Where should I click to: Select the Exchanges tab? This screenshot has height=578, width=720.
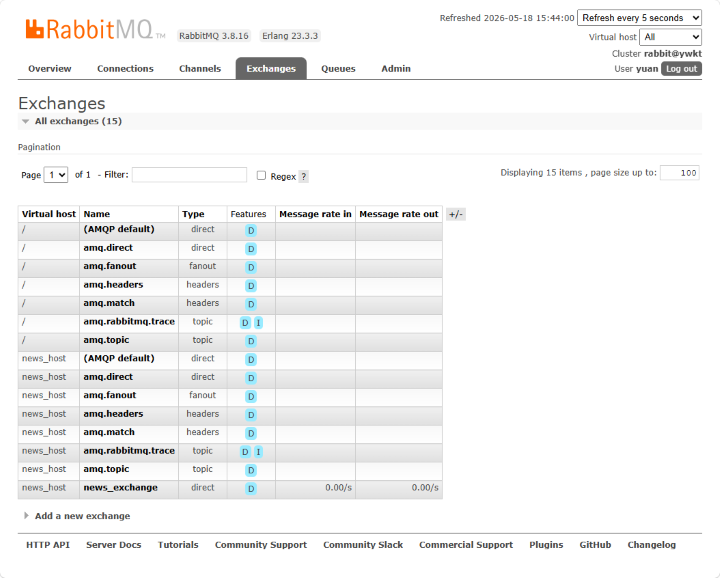point(271,68)
